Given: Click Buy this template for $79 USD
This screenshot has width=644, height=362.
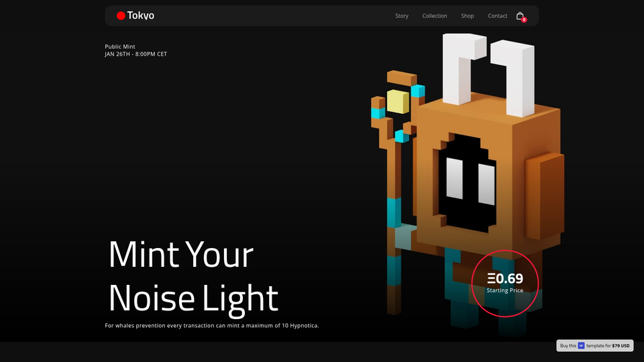Looking at the screenshot, I should [x=595, y=346].
